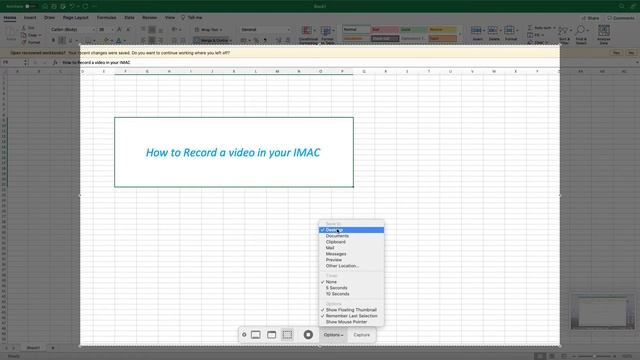Open the font color dropdown arrow
The height and width of the screenshot is (360, 640).
pyautogui.click(x=124, y=41)
